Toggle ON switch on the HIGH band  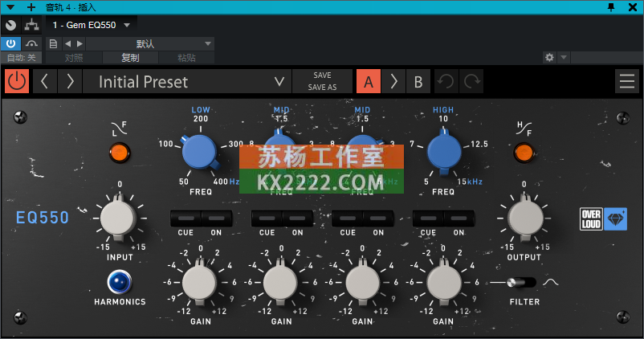(x=459, y=219)
